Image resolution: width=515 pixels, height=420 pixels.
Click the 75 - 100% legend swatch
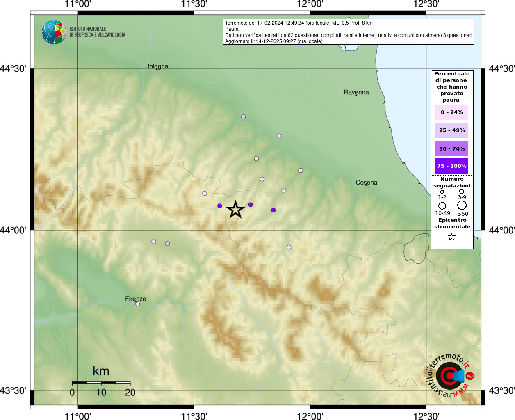coord(452,166)
